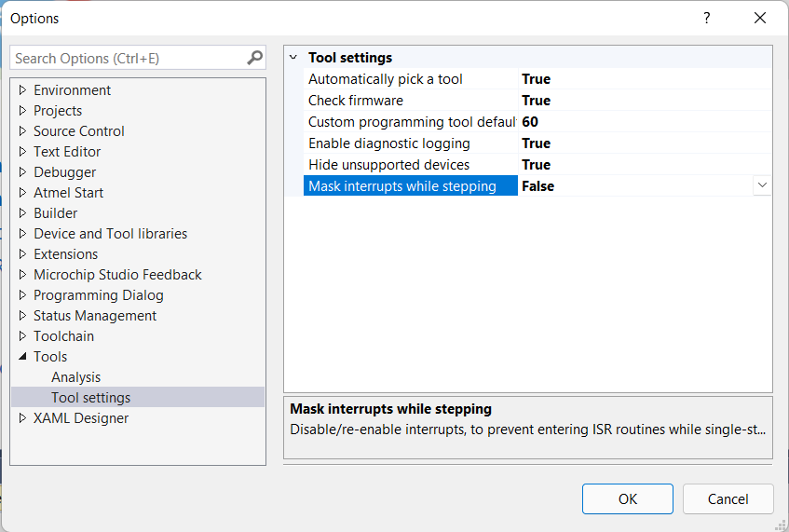Click the help question mark button
The height and width of the screenshot is (532, 789).
(707, 19)
